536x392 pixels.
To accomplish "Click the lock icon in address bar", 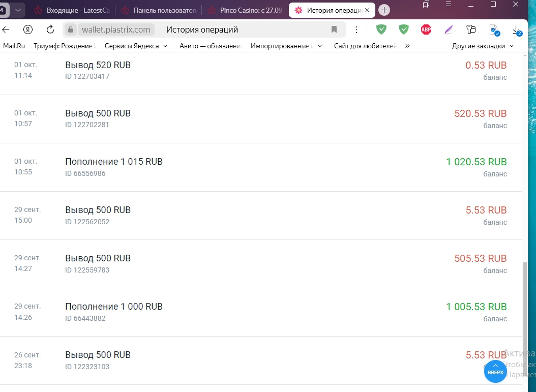I will pyautogui.click(x=70, y=29).
